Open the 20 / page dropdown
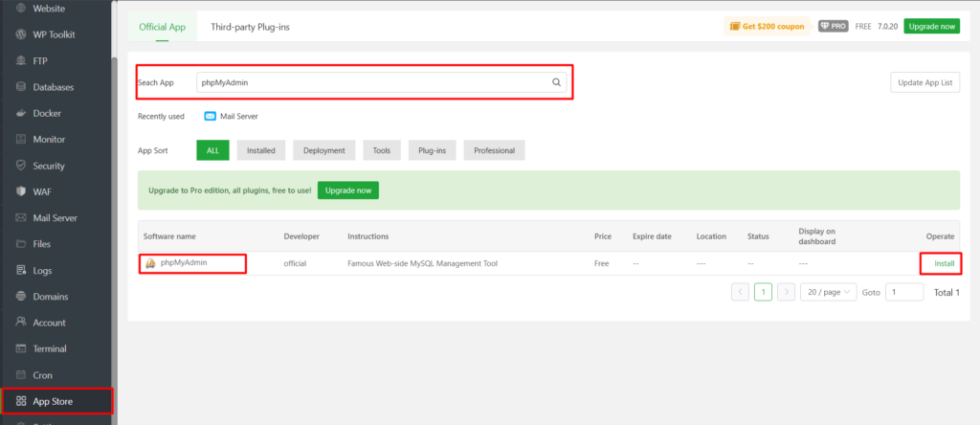This screenshot has width=980, height=425. pyautogui.click(x=828, y=292)
